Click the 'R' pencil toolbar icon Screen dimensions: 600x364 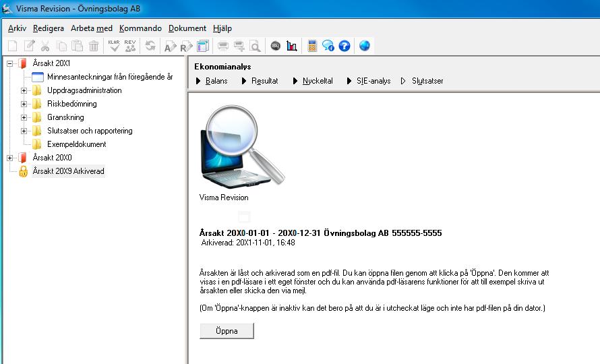click(186, 47)
